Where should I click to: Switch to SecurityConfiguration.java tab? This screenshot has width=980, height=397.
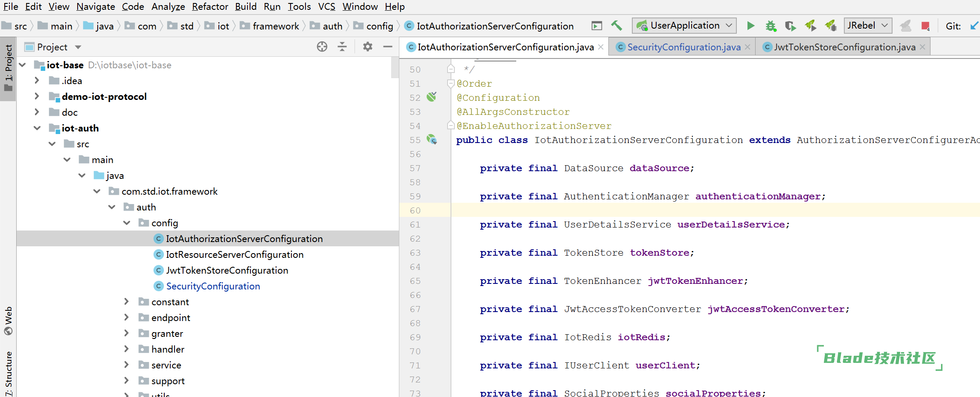pos(683,47)
